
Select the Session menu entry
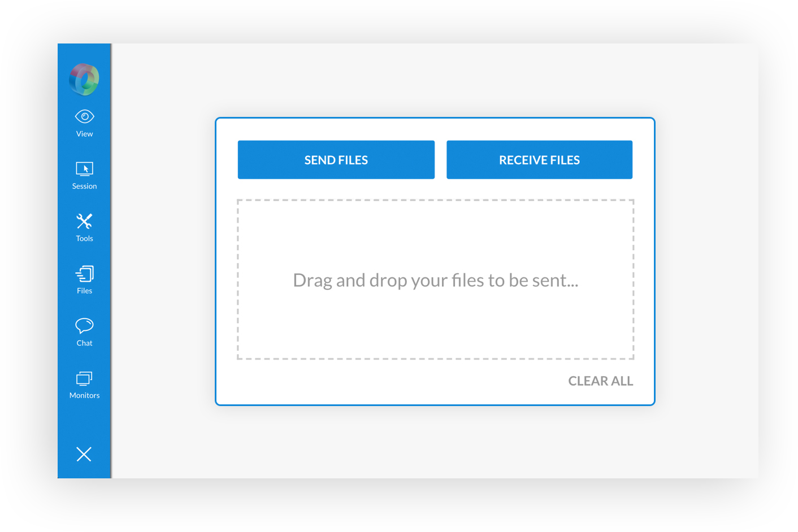click(84, 186)
